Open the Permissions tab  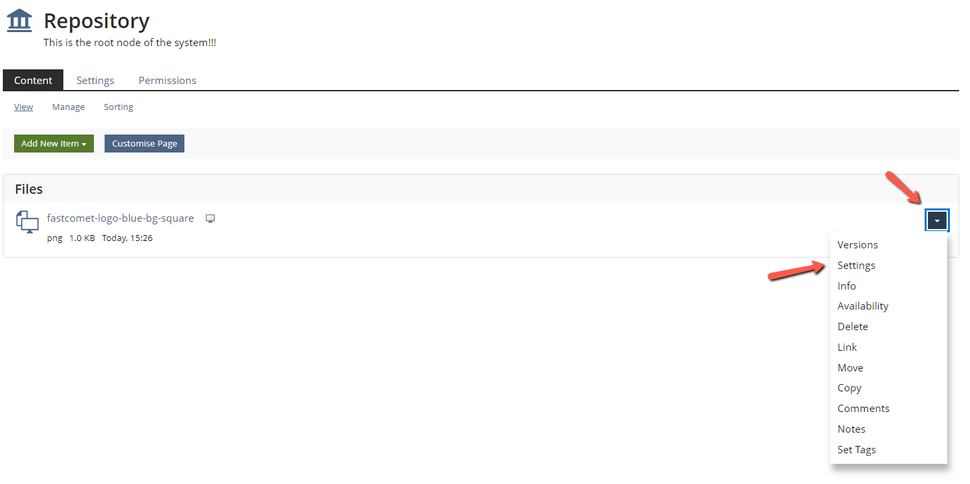click(x=167, y=80)
